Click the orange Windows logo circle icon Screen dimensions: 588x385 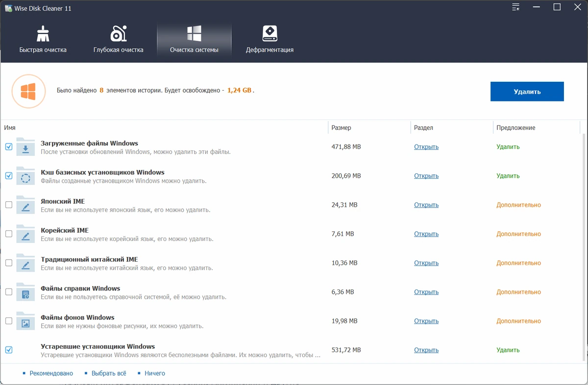click(x=28, y=91)
